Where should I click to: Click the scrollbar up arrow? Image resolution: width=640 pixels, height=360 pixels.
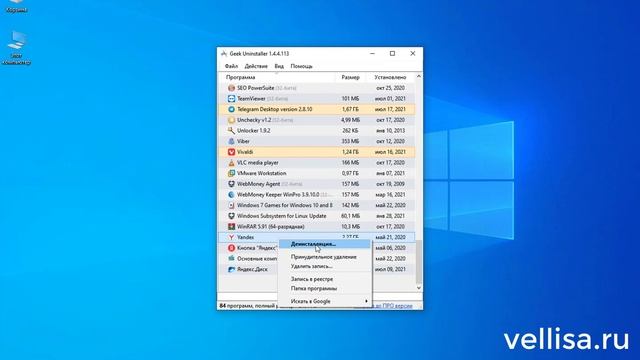tap(419, 77)
